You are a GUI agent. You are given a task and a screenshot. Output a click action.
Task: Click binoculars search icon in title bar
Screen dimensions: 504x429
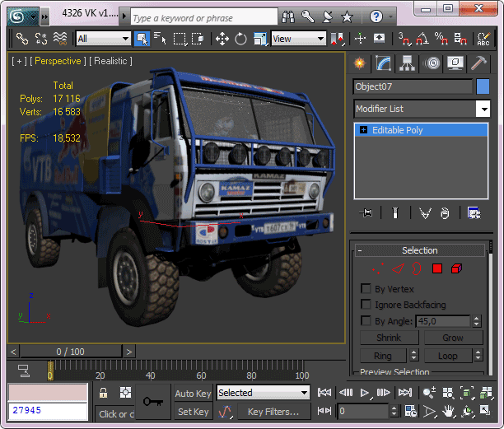288,16
